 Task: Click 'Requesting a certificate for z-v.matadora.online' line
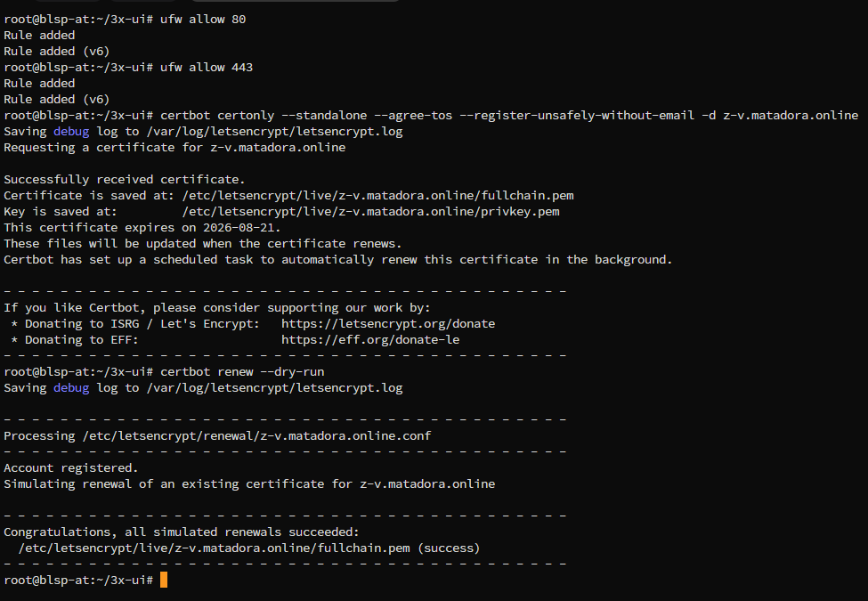[174, 148]
